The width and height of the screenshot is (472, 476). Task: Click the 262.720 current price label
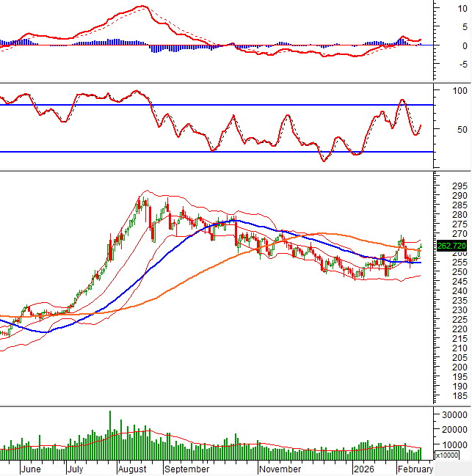tap(448, 246)
